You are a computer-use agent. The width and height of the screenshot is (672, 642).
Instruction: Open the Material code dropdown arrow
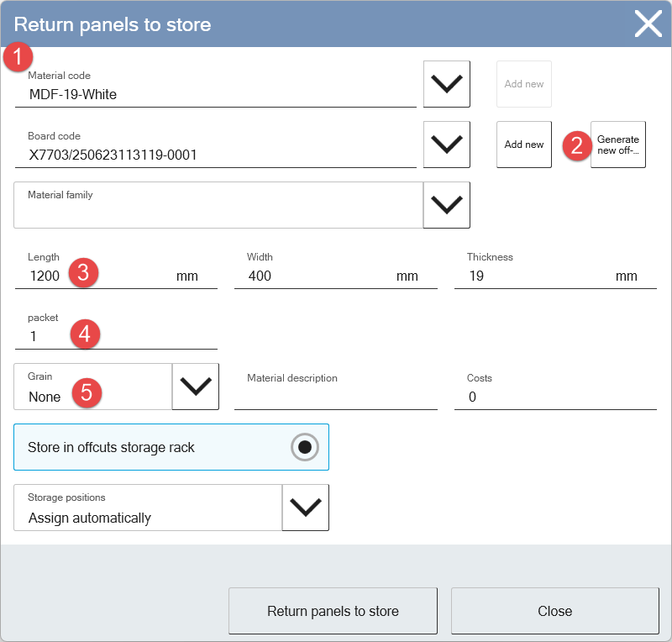coord(447,84)
